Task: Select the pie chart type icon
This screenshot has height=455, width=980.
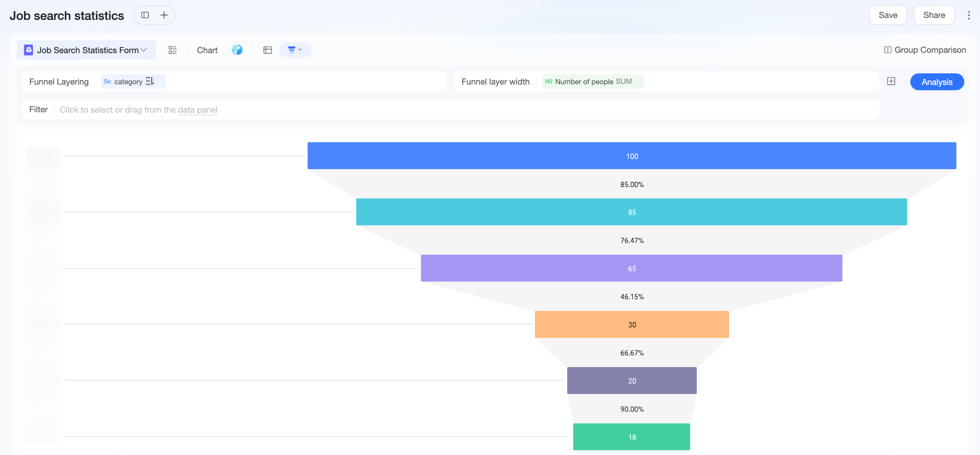Action: point(237,50)
